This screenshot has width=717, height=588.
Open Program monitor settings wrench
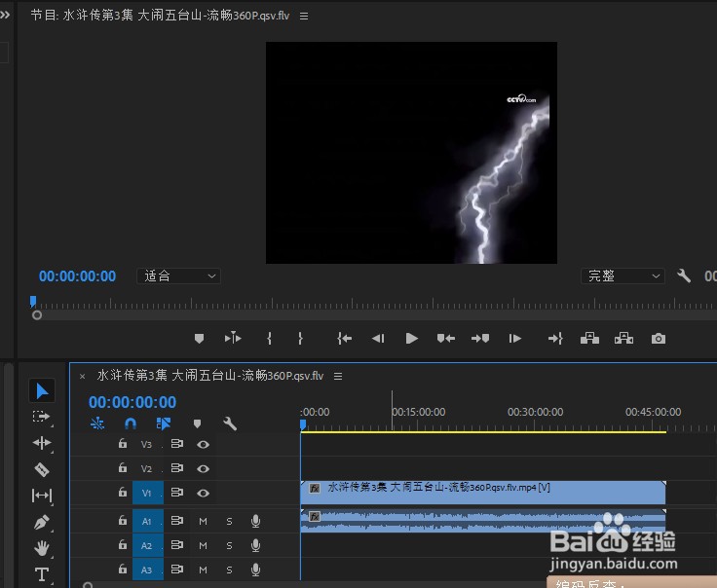point(684,276)
